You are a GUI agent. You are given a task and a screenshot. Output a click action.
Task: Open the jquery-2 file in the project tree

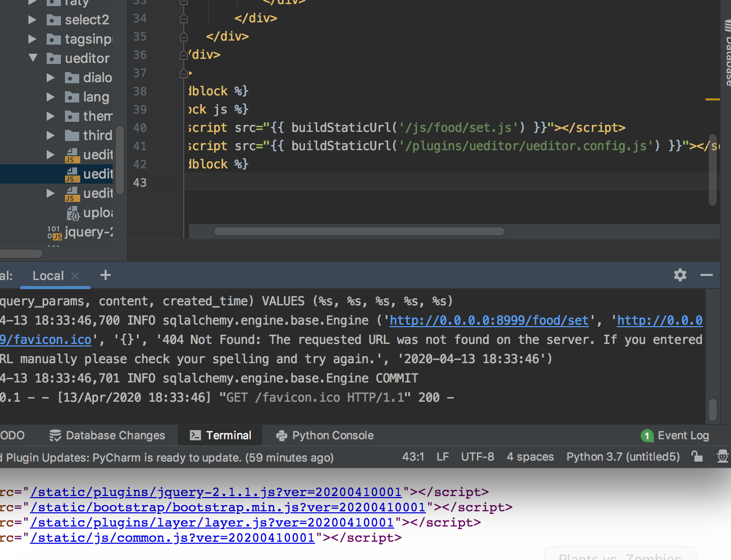pos(79,232)
